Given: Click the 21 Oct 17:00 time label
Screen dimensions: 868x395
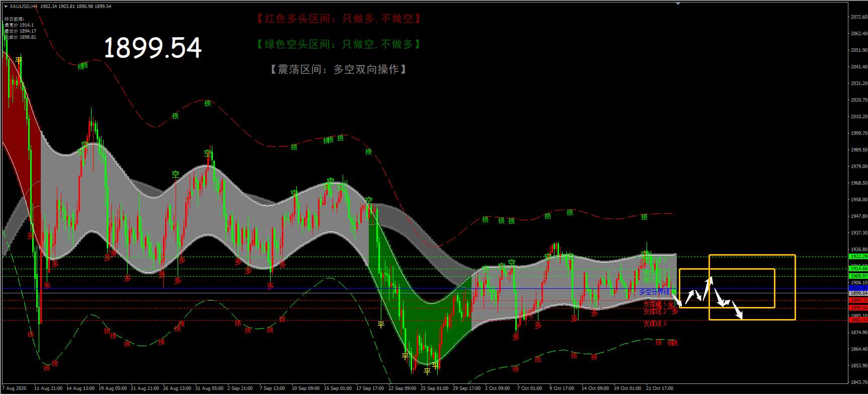Looking at the screenshot, I should click(660, 388).
